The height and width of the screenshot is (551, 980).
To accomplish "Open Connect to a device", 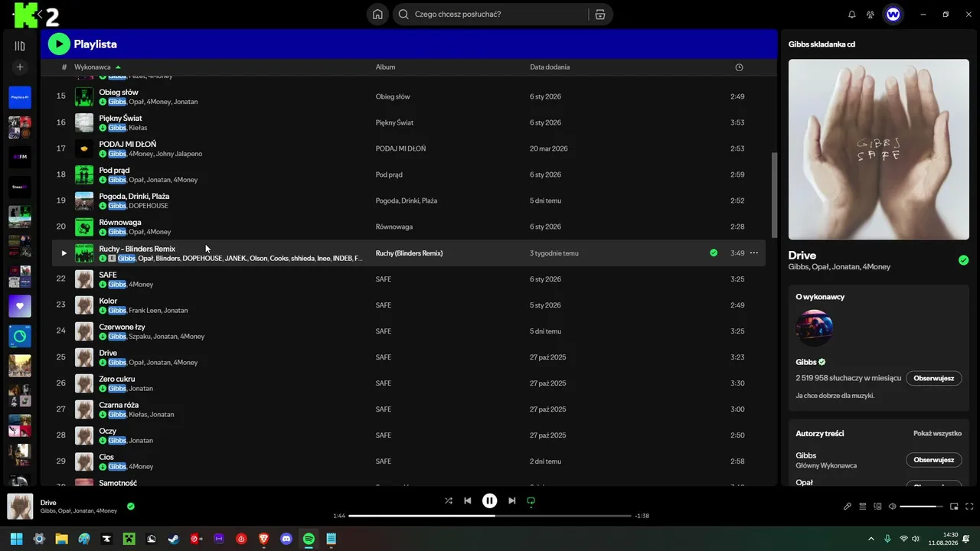I will (878, 506).
